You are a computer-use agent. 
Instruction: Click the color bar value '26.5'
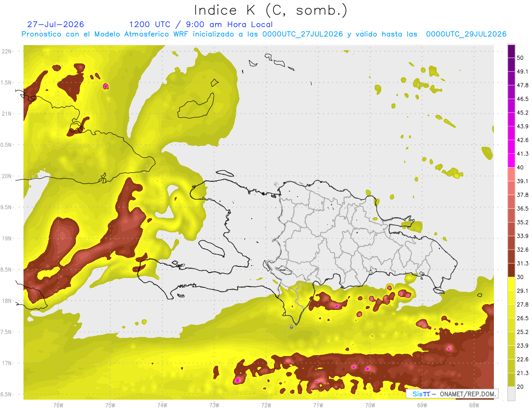[523, 318]
